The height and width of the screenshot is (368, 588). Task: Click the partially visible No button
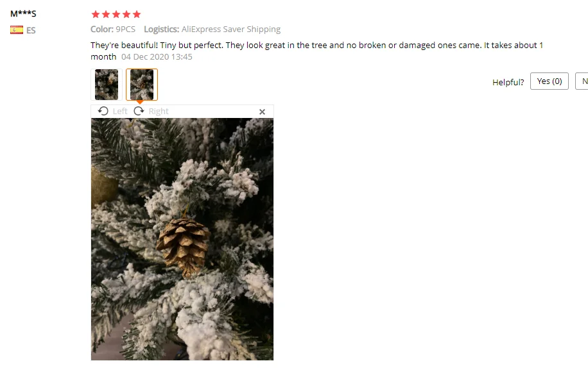tap(582, 81)
